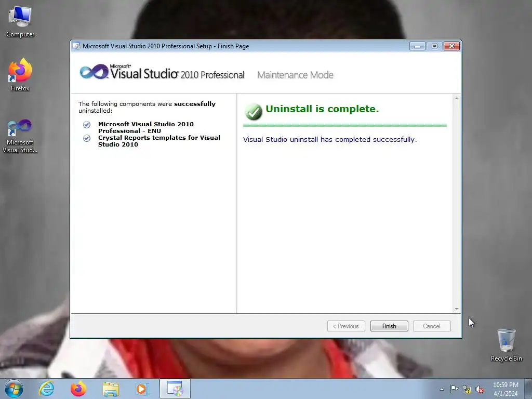The width and height of the screenshot is (532, 399).
Task: Click the scrollbar up arrow
Action: pos(457,98)
